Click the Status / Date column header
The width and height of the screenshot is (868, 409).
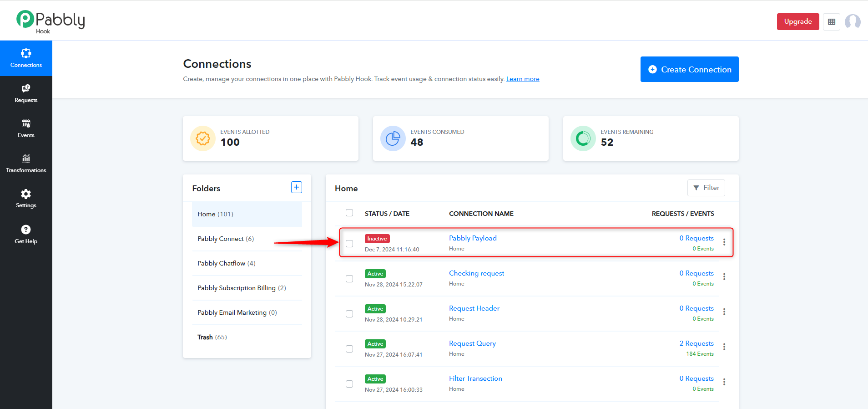point(387,214)
